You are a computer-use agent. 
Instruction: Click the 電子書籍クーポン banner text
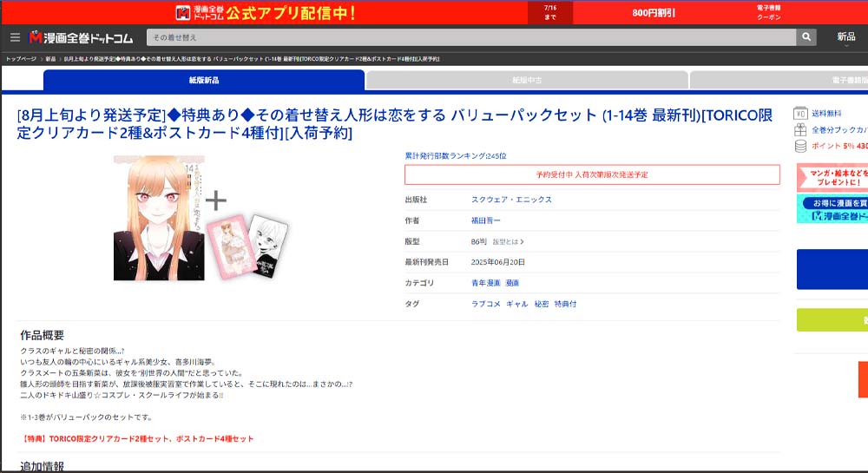point(768,13)
